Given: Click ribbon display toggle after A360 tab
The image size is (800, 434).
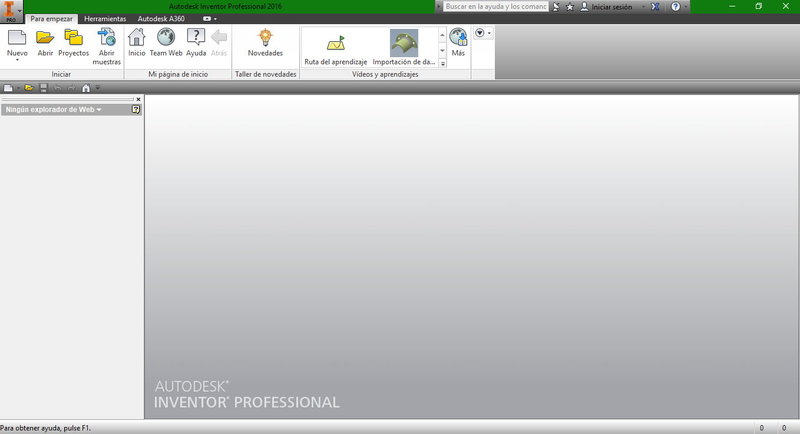Looking at the screenshot, I should click(x=207, y=19).
